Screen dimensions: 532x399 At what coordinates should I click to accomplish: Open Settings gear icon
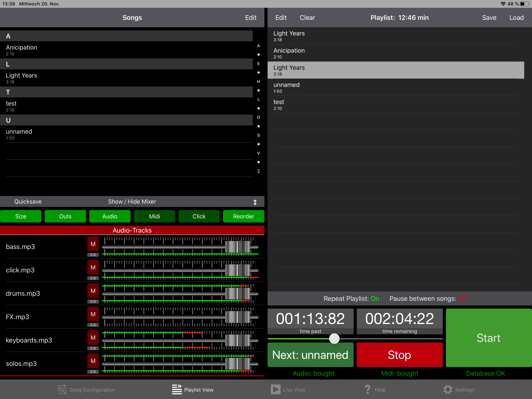[447, 389]
